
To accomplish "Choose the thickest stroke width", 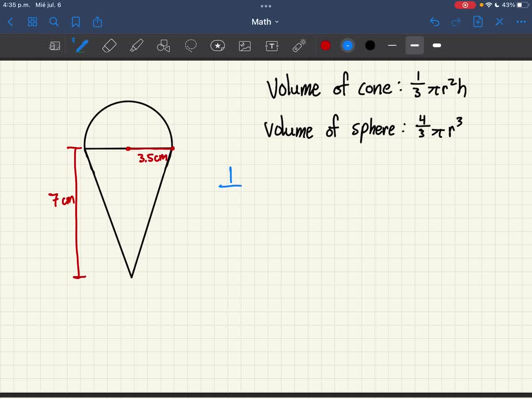I will pos(436,46).
